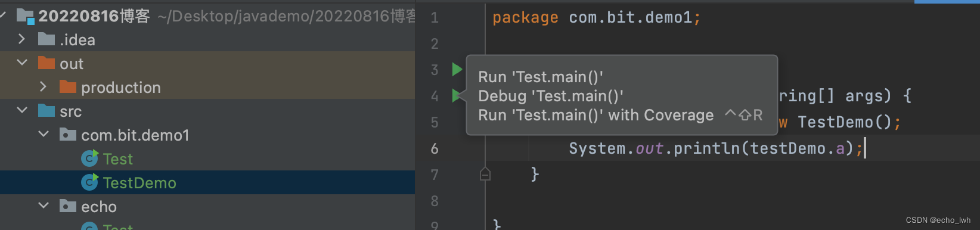980x230 pixels.
Task: Select the 20220816博客 project root
Action: 94,16
